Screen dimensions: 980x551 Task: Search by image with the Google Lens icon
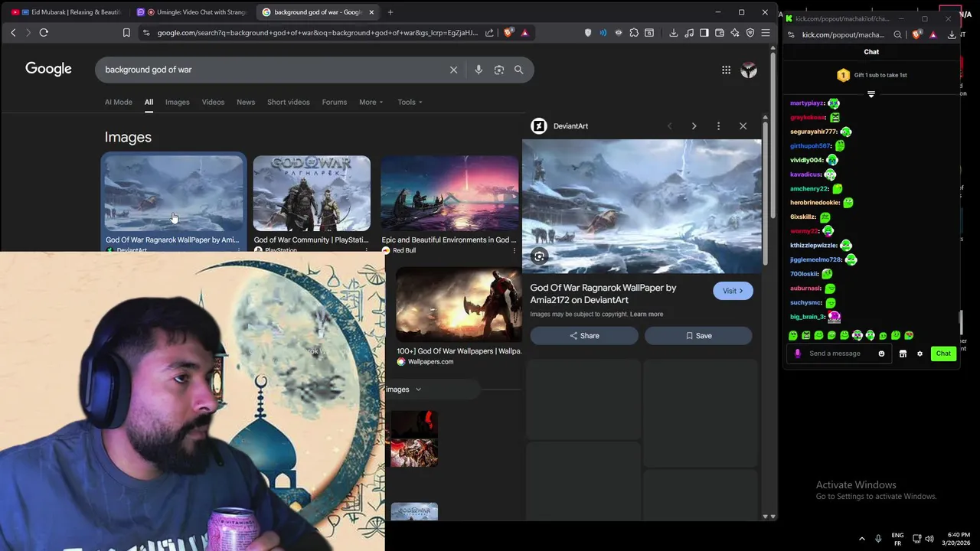tap(499, 70)
